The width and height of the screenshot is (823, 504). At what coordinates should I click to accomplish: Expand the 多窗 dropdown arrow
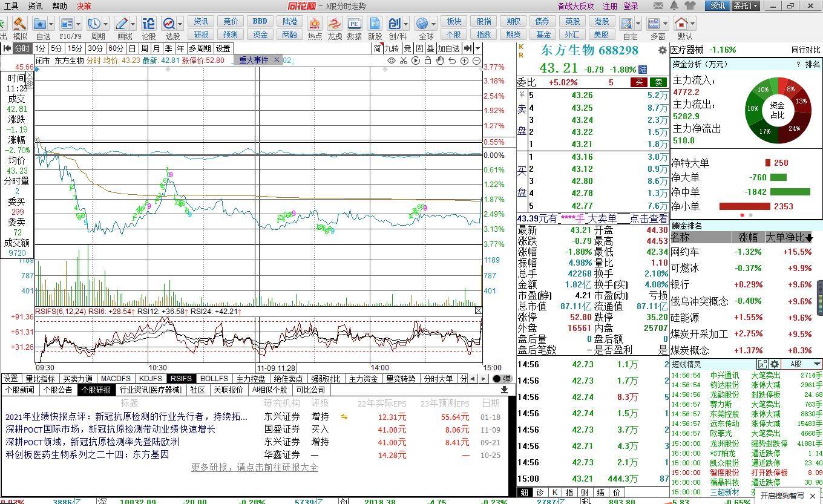(664, 24)
